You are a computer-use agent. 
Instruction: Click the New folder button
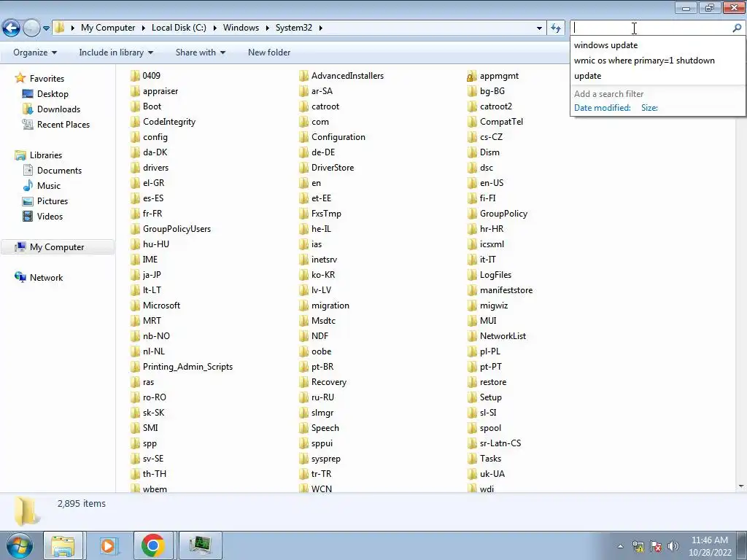click(x=269, y=52)
